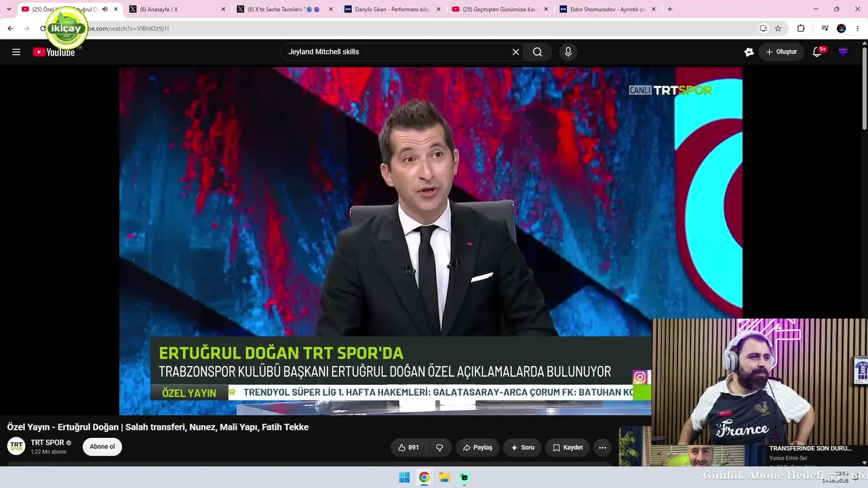
Task: Open a new browser tab
Action: pyautogui.click(x=670, y=9)
